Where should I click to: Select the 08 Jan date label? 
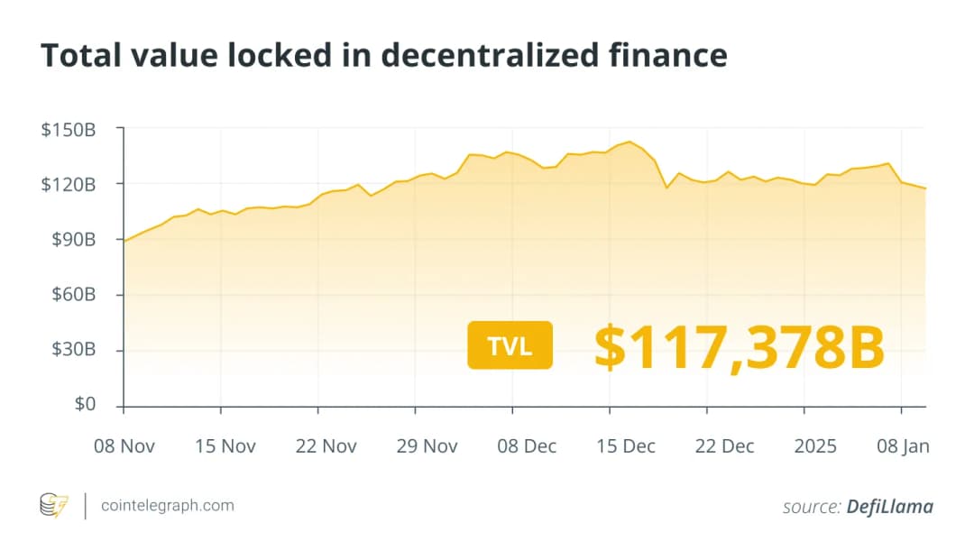(905, 445)
